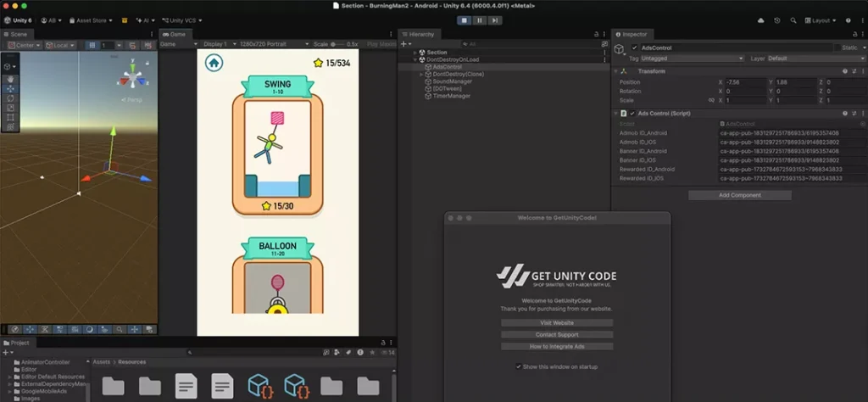Toggle grid snapping in Scene toolbar
Screen dimensions: 868x402
(x=131, y=45)
